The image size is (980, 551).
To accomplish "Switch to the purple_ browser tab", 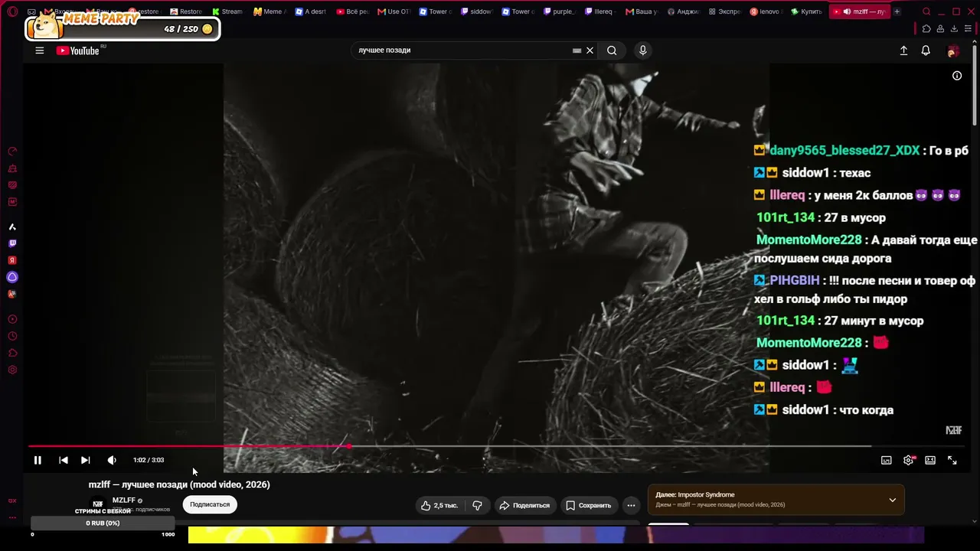I will tap(558, 11).
